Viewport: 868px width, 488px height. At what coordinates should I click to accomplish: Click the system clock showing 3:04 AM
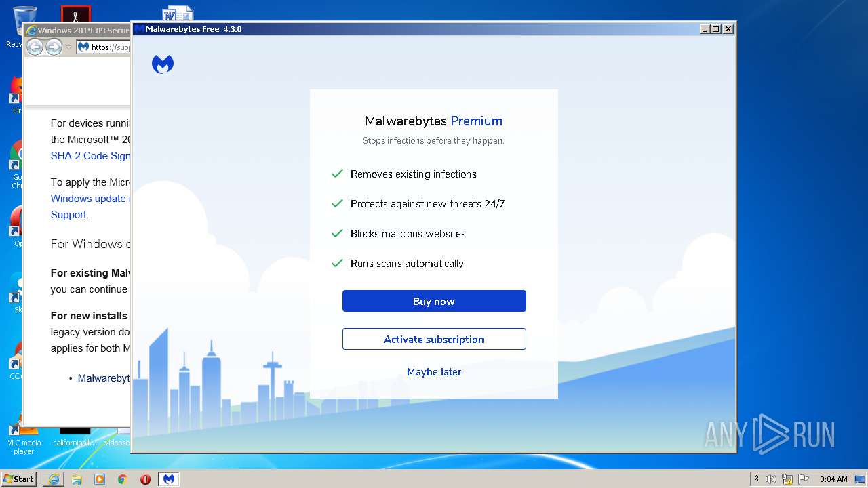pyautogui.click(x=833, y=479)
